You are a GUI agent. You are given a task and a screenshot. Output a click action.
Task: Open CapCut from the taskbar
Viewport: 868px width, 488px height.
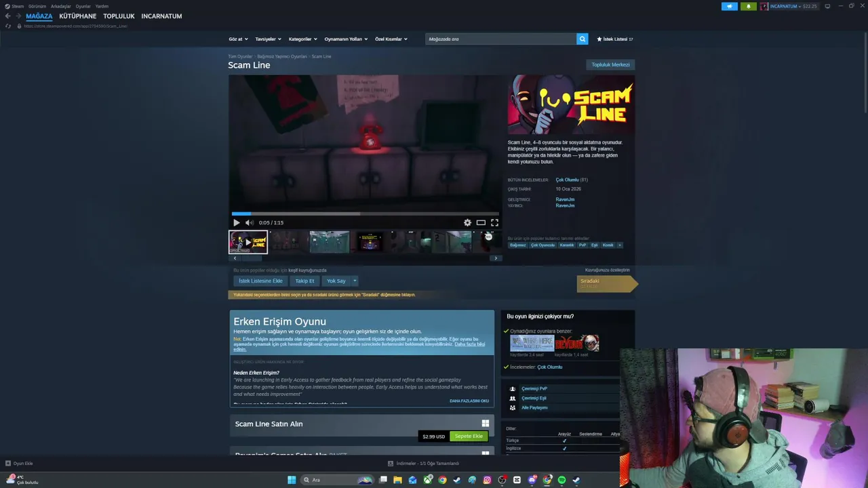(517, 480)
